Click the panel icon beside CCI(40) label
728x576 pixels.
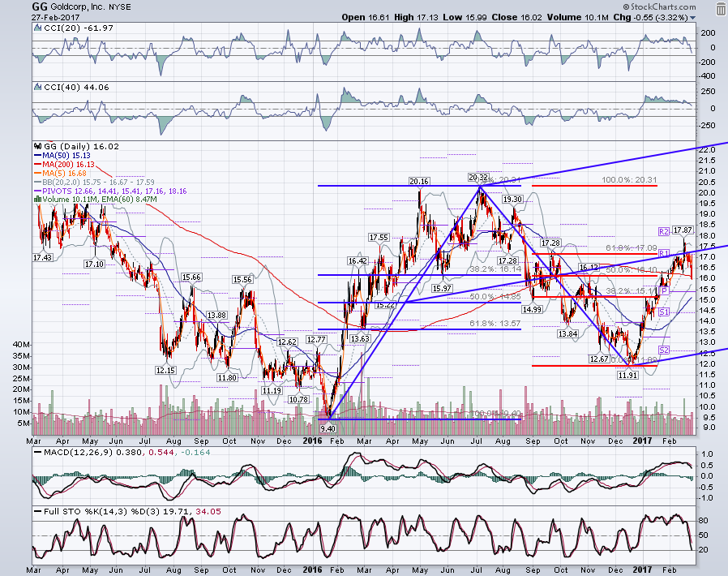(37, 87)
